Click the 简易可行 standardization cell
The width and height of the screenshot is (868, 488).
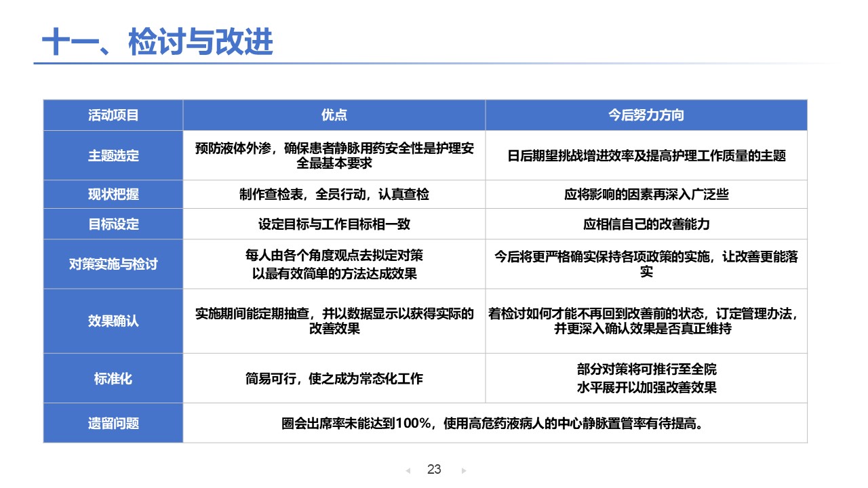[x=334, y=378]
